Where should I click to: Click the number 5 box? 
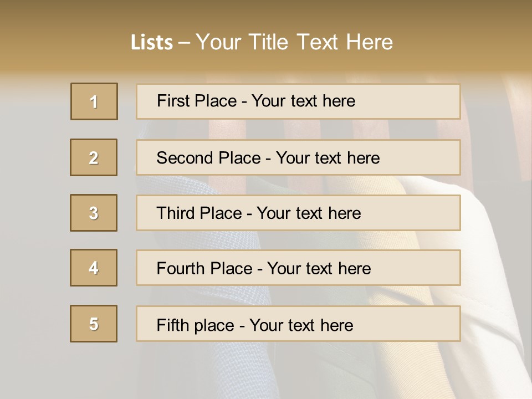point(94,324)
